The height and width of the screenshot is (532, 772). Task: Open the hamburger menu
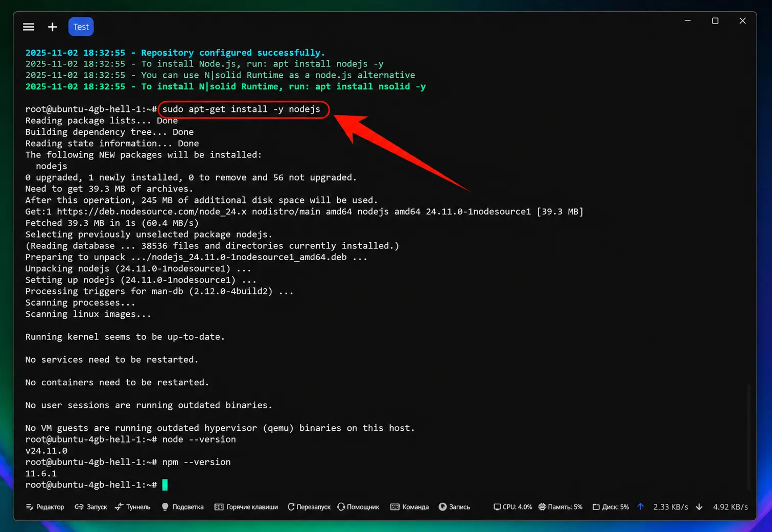pos(29,27)
